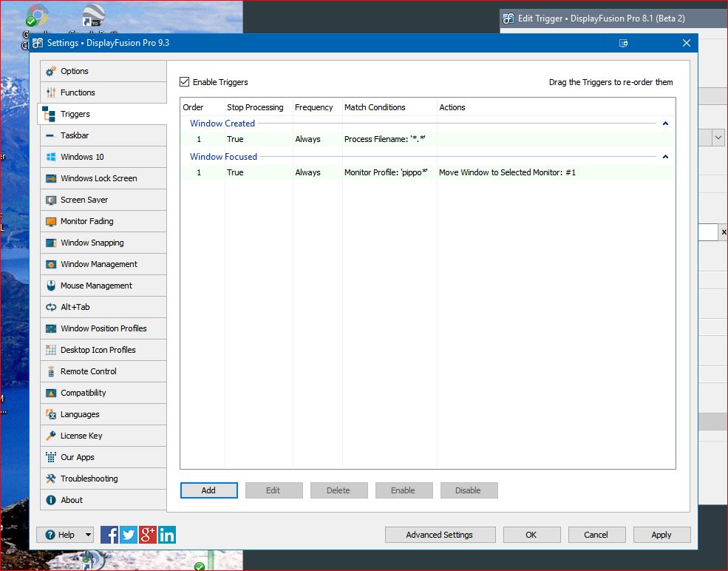
Task: Click the Apply button
Action: [661, 535]
